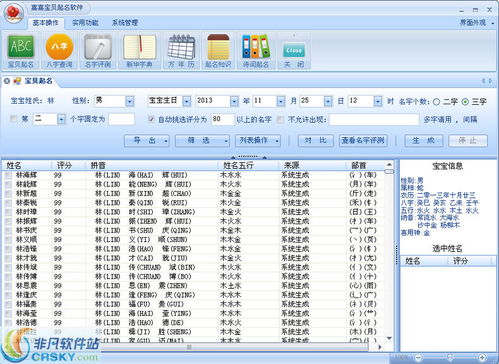
Task: Open the 名字评测 notepad-and-pen tool
Action: click(98, 51)
